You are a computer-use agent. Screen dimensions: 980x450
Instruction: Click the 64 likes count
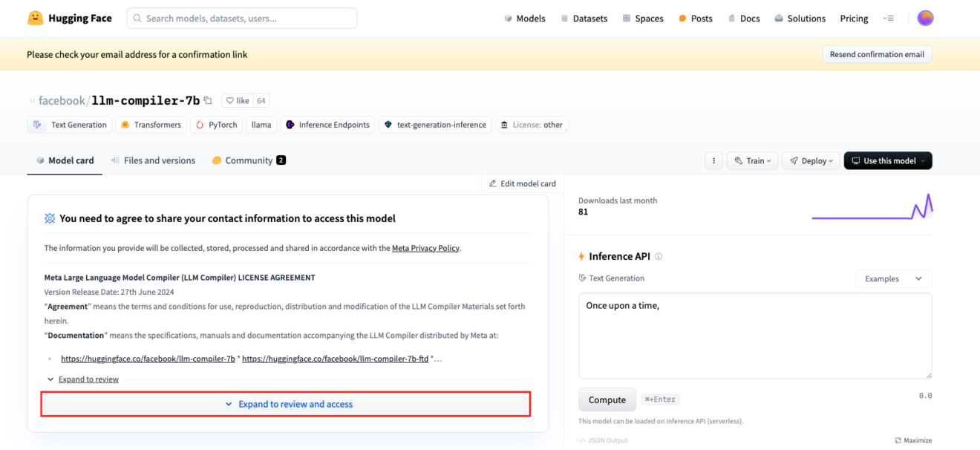261,100
